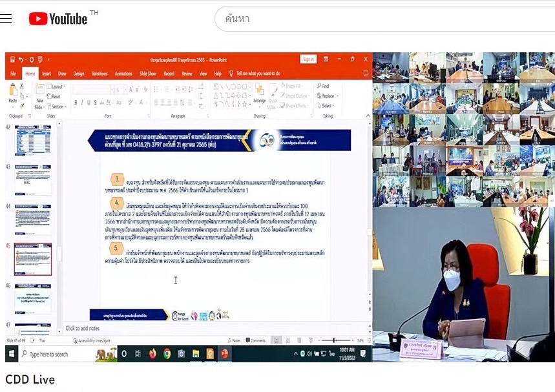Open the Shape Effects dropdown
The height and width of the screenshot is (392, 555).
[293, 105]
